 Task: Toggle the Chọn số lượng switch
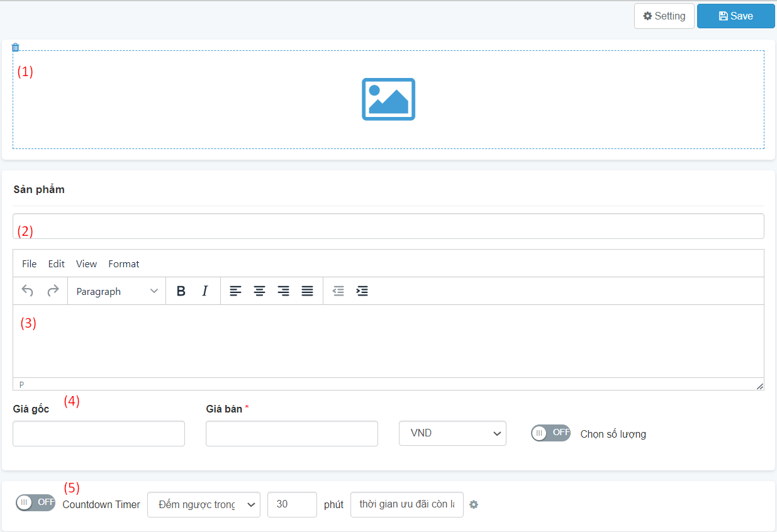(551, 433)
